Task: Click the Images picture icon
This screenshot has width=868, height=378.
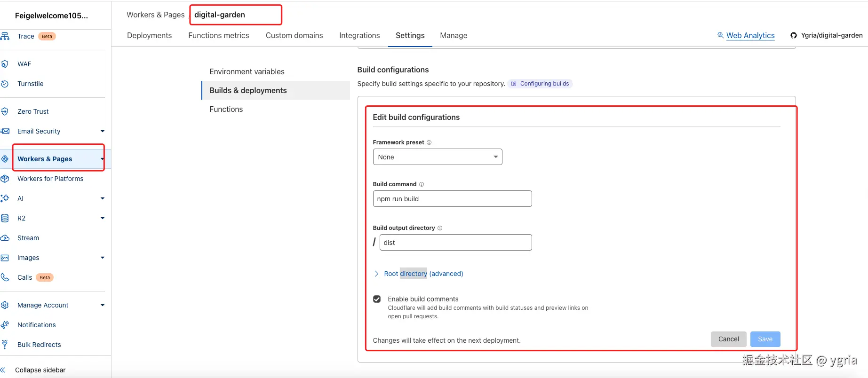Action: [x=5, y=258]
